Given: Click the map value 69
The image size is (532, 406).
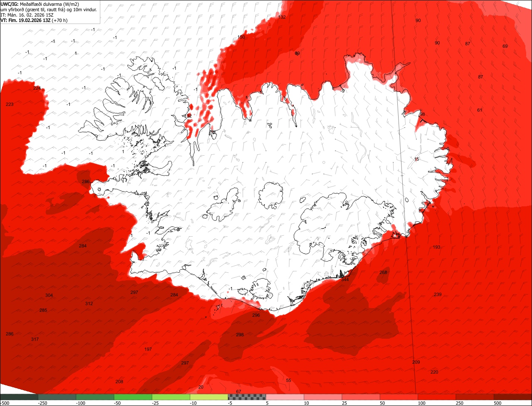Looking at the screenshot, I should pos(505,46).
